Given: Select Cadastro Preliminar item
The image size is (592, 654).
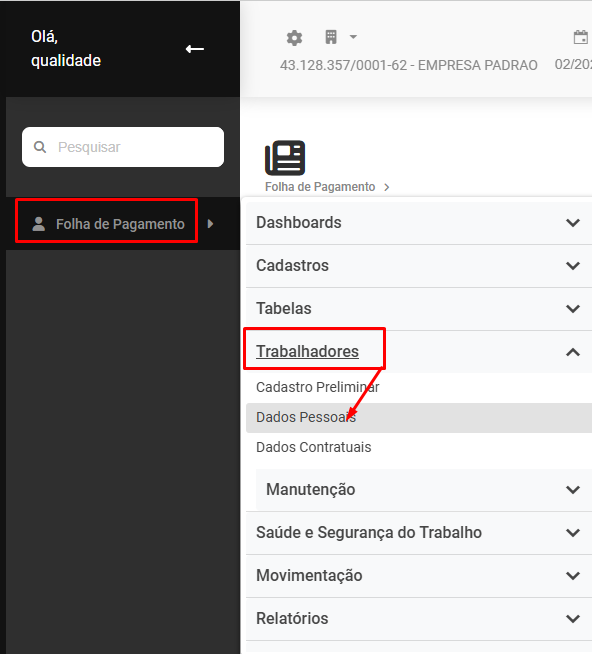Looking at the screenshot, I should 317,387.
